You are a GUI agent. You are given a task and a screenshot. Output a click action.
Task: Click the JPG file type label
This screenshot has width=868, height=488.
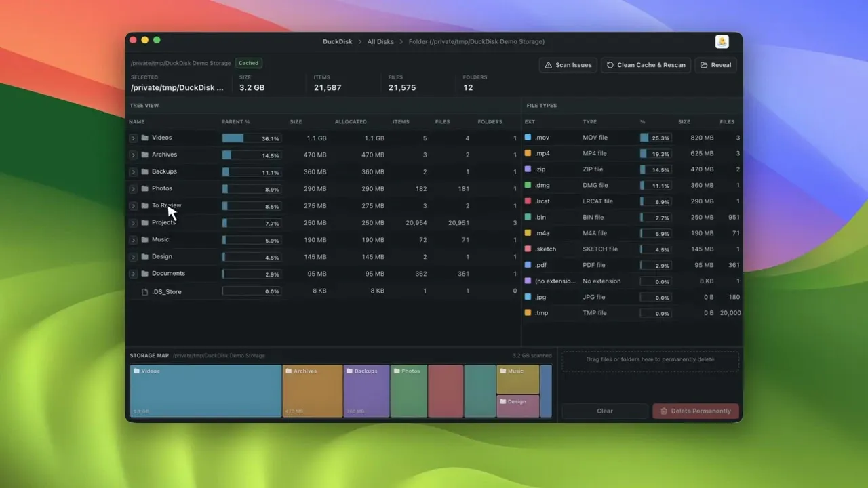(x=595, y=297)
